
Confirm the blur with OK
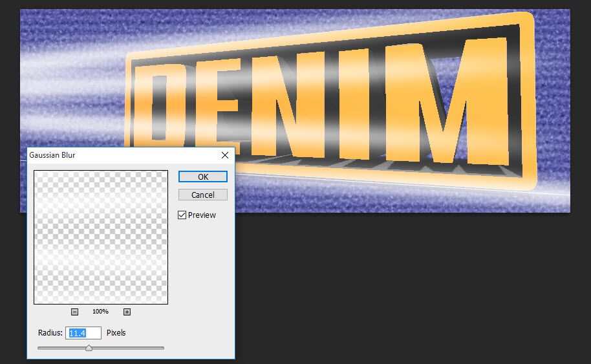[x=203, y=177]
